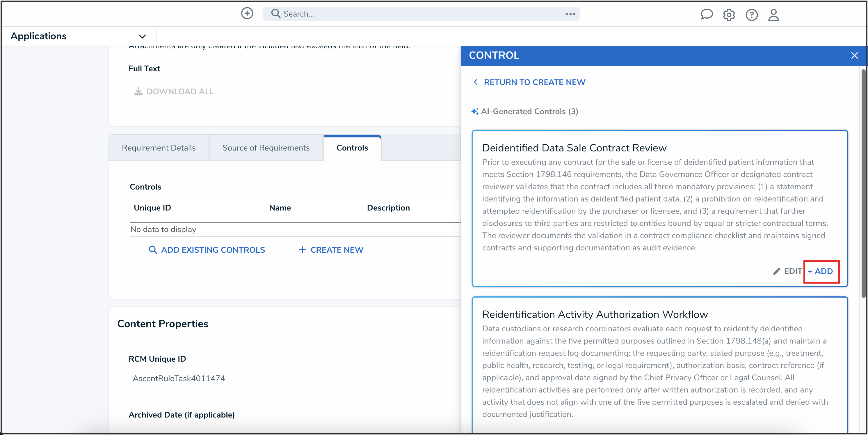Select the Controls tab

pyautogui.click(x=352, y=148)
